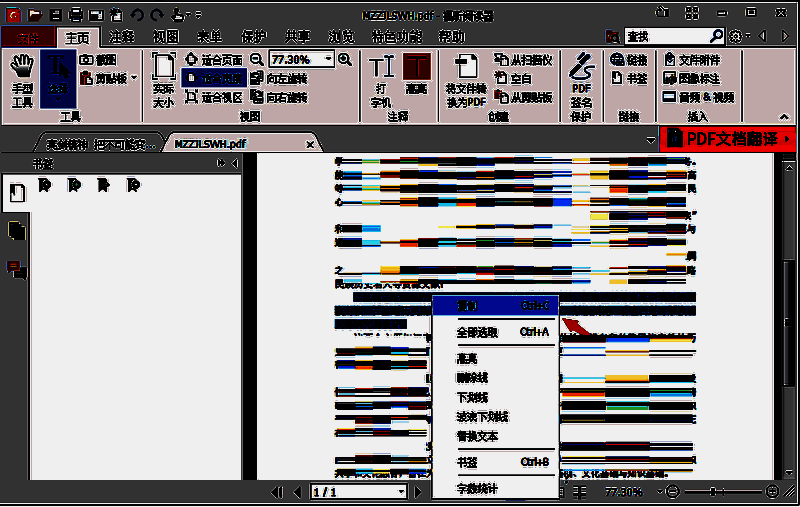Expand the Clipboard (剪贴板) dropdown arrow
The width and height of the screenshot is (800, 507).
tap(135, 79)
